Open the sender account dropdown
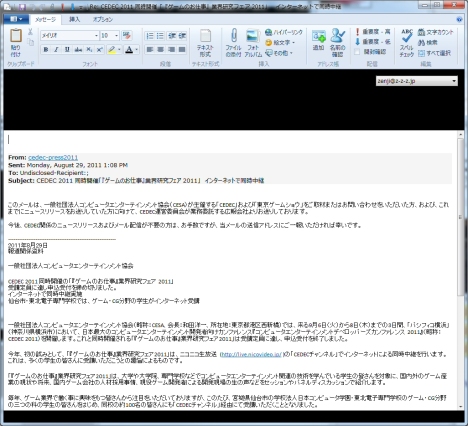The height and width of the screenshot is (426, 468). (417, 81)
